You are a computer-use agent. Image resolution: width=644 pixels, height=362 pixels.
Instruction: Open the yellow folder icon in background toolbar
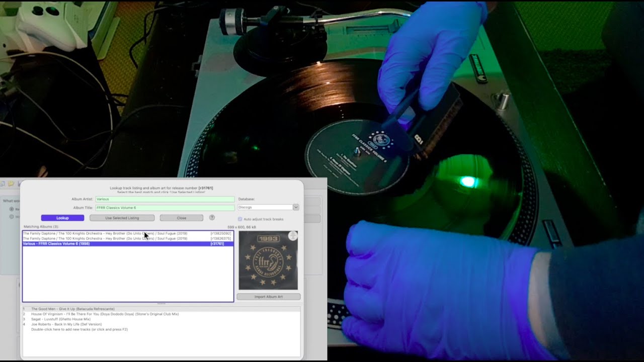tap(11, 184)
